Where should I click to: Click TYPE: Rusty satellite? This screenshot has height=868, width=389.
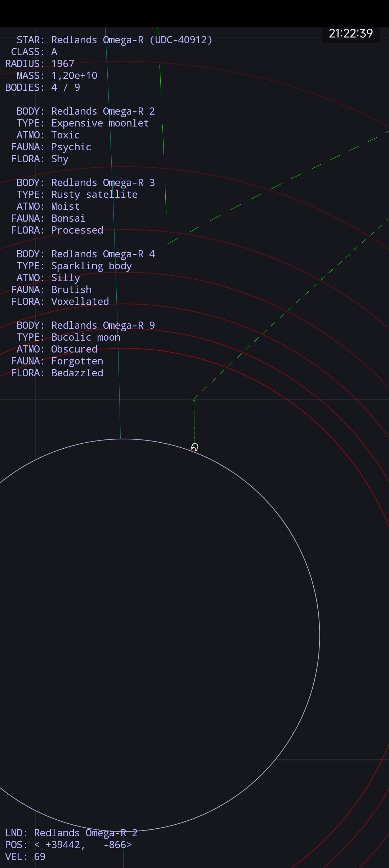pos(77,194)
